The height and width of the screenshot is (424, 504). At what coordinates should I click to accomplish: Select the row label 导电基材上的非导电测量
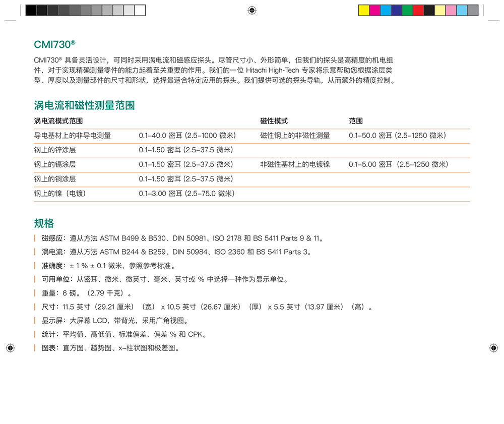click(x=72, y=136)
